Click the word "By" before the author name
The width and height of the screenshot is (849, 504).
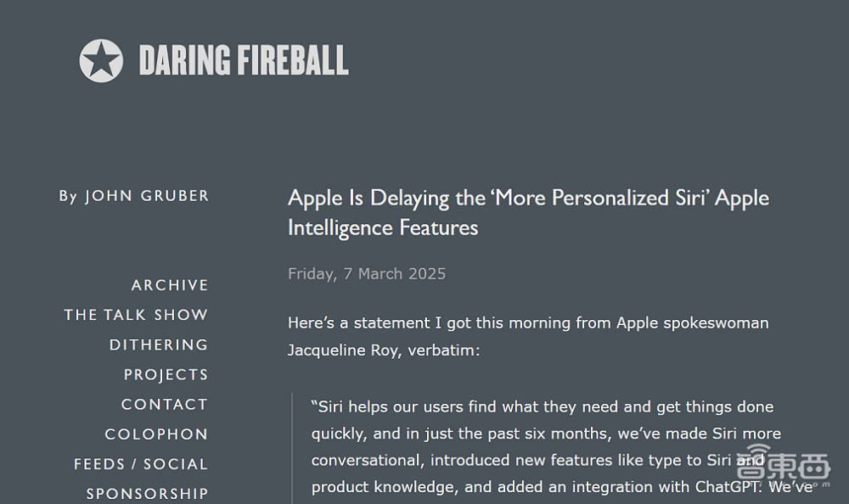pos(68,196)
